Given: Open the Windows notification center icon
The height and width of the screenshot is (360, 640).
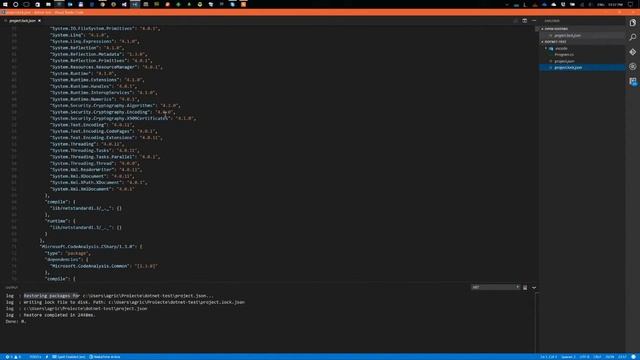Looking at the screenshot, I should coord(631,4).
